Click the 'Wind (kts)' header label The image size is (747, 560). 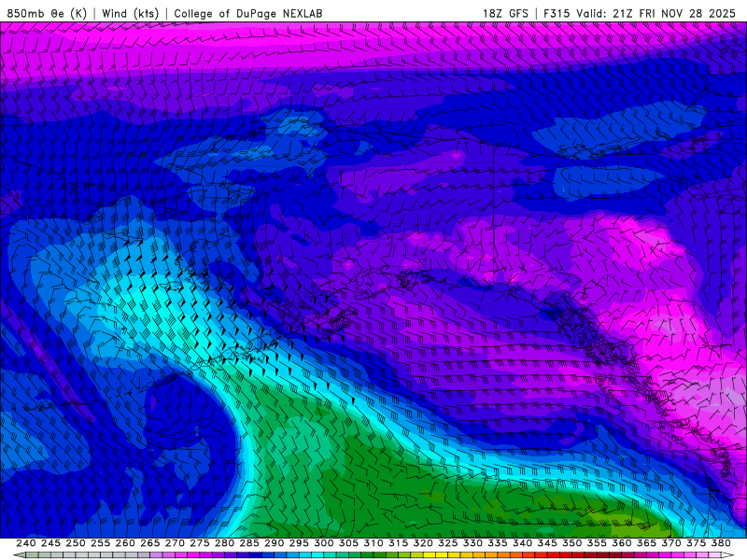coord(130,14)
